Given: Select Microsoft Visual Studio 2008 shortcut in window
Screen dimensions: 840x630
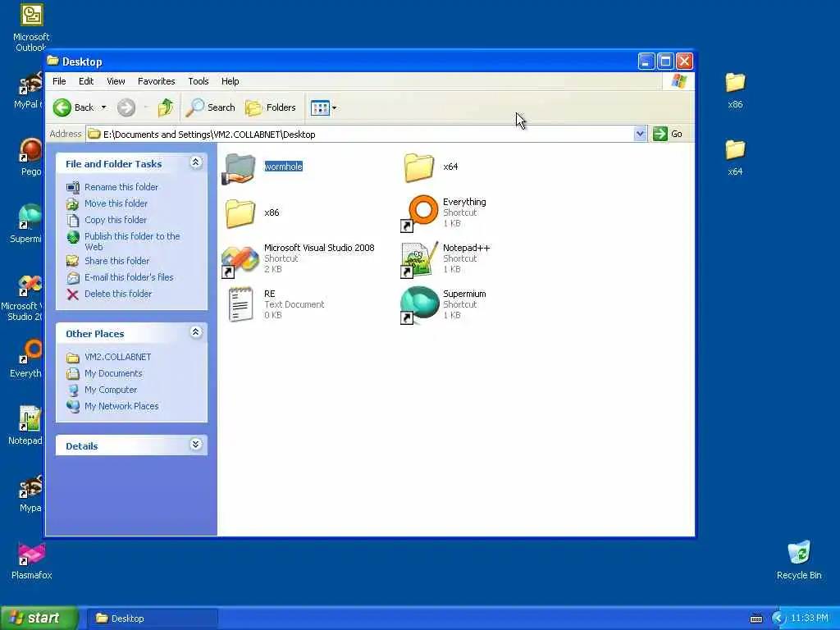Looking at the screenshot, I should [x=240, y=260].
